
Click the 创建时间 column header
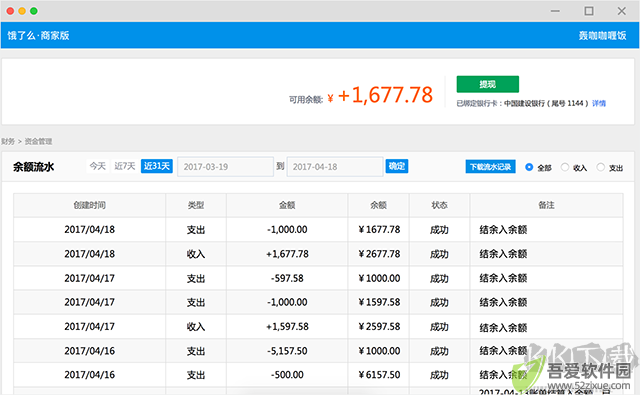pyautogui.click(x=89, y=205)
